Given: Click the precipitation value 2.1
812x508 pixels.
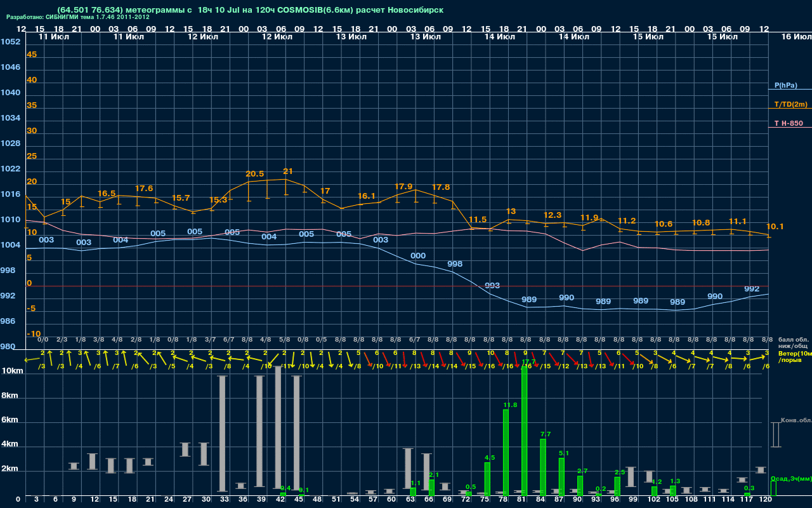Looking at the screenshot, I should tap(434, 474).
